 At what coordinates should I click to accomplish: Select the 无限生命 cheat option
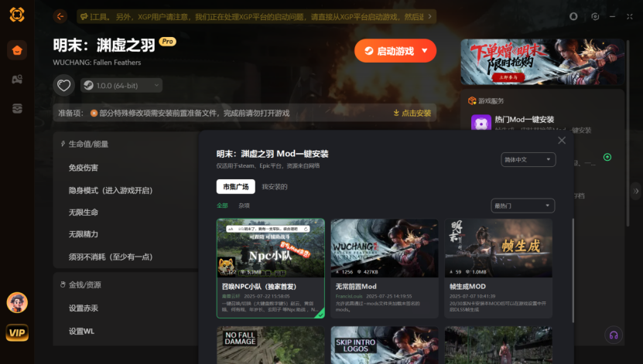click(84, 213)
